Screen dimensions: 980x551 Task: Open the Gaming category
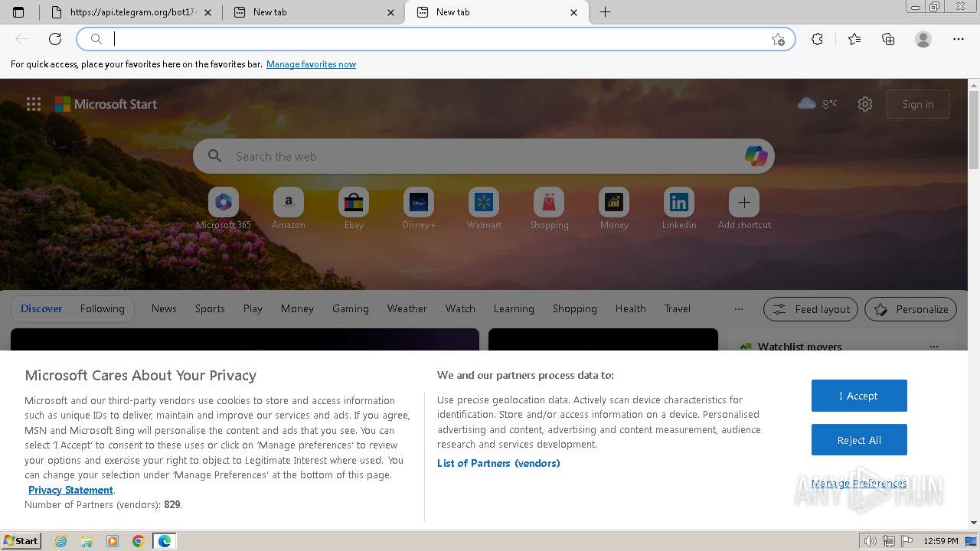point(351,308)
